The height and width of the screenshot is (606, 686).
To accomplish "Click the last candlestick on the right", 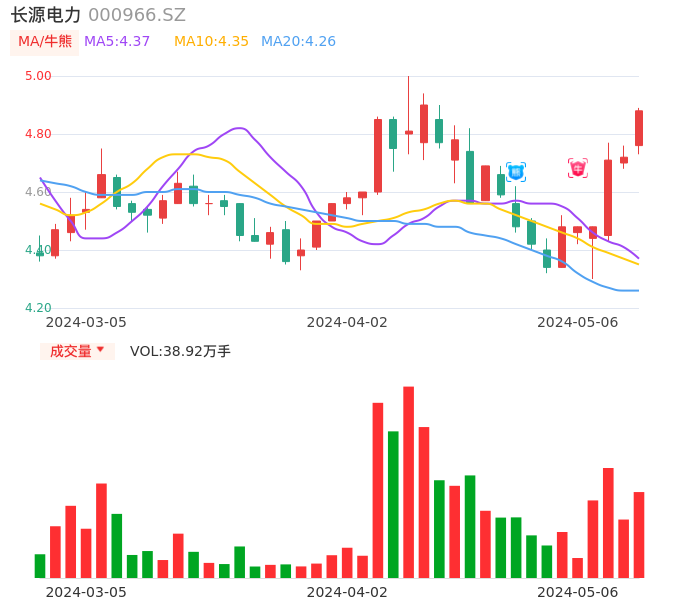I will 639,128.
